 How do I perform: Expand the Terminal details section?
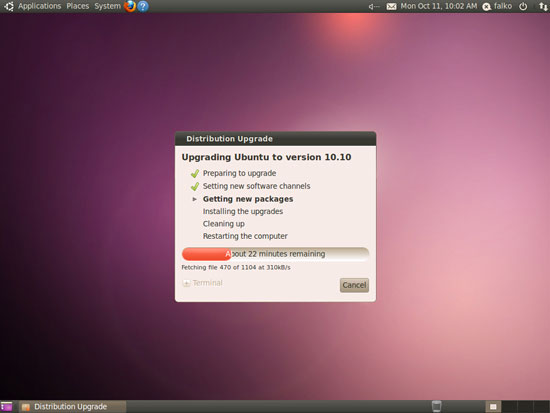click(x=202, y=283)
